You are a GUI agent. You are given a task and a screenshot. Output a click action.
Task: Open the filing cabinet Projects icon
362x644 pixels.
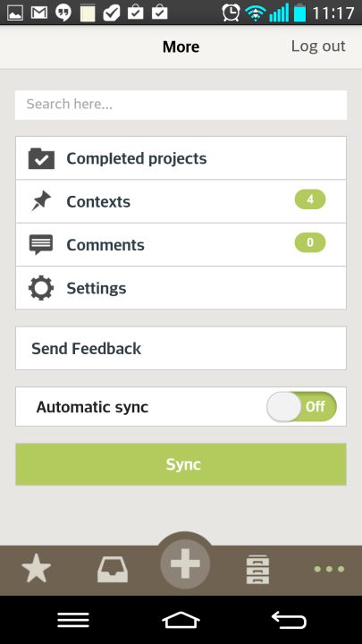(257, 569)
